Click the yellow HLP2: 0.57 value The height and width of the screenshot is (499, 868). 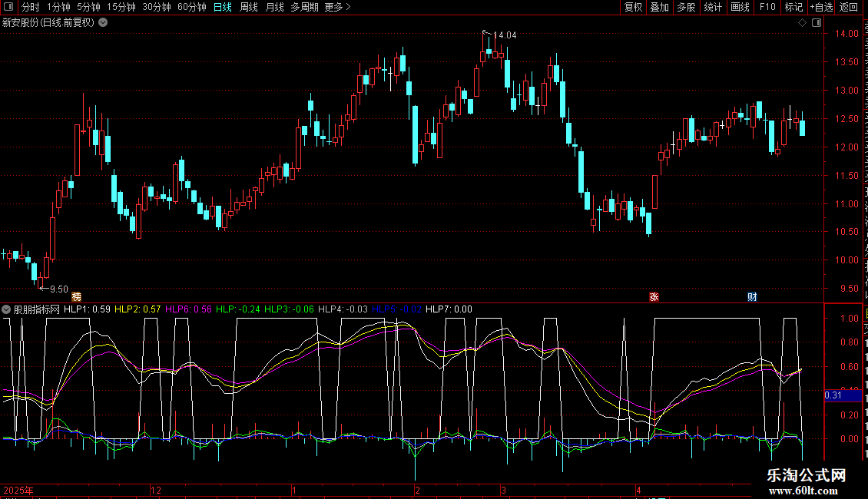[137, 309]
